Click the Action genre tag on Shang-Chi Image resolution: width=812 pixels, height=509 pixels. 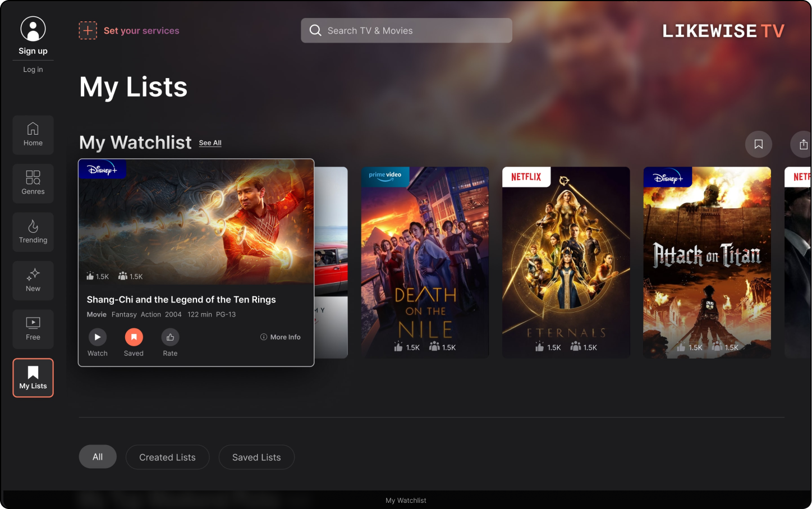click(x=151, y=315)
